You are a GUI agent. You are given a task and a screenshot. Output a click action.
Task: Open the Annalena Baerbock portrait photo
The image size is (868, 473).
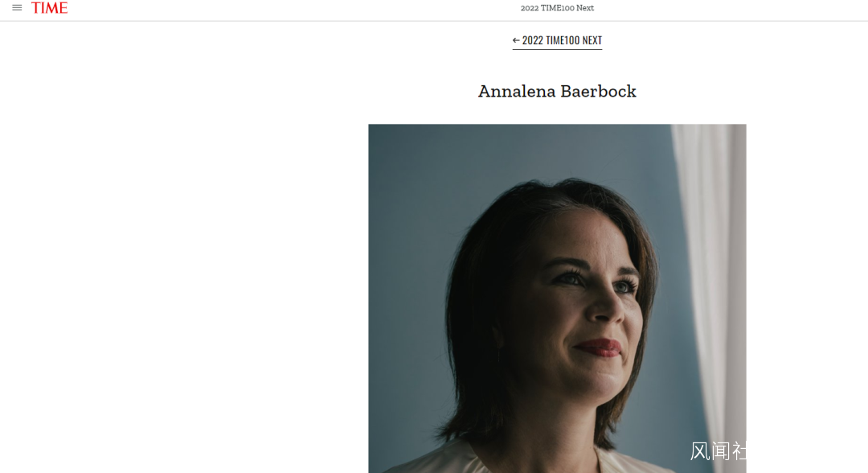tap(557, 298)
